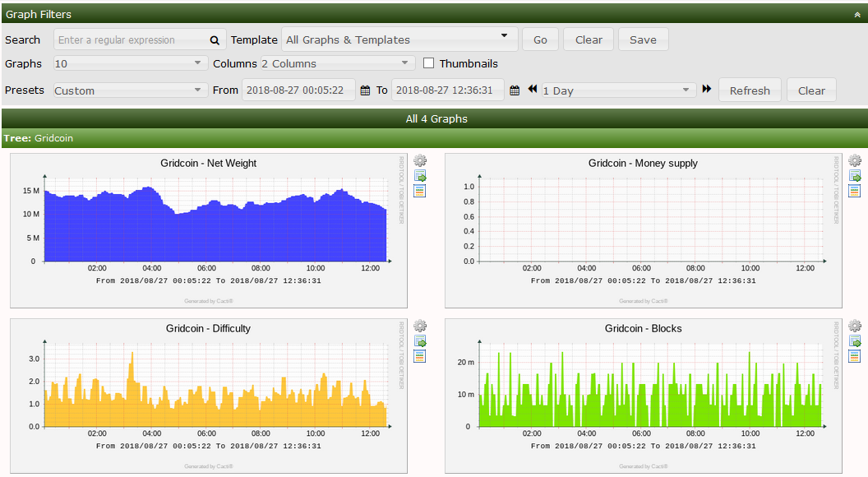Click the Gridcoin - Difficulty graph image
The width and height of the screenshot is (868, 477).
tap(209, 396)
